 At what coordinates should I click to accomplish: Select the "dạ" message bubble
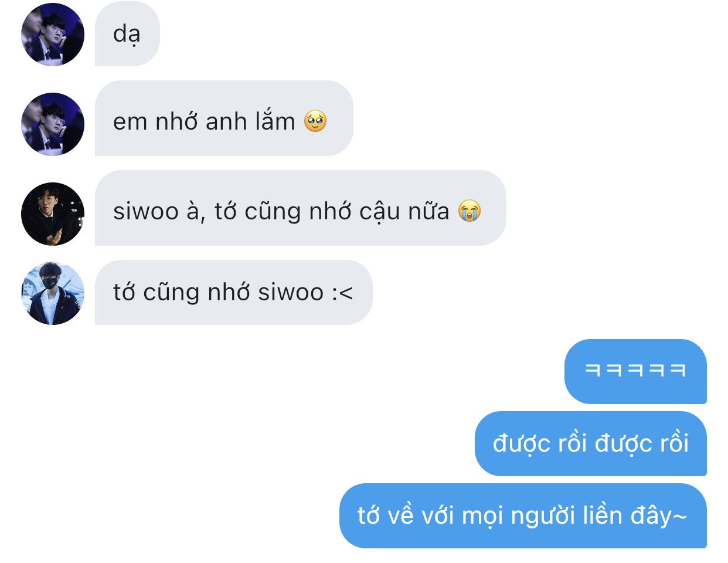point(127,34)
